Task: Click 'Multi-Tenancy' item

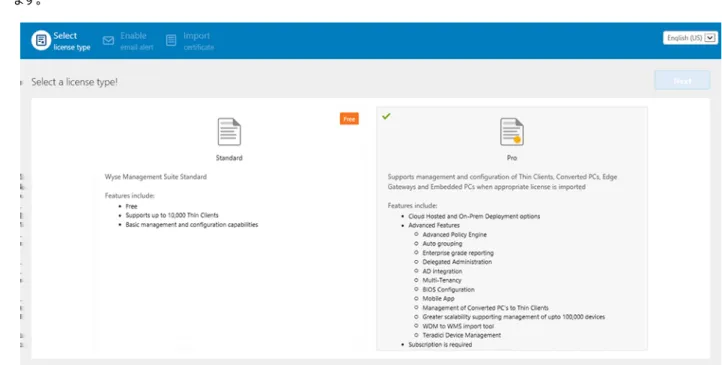Action: point(442,280)
